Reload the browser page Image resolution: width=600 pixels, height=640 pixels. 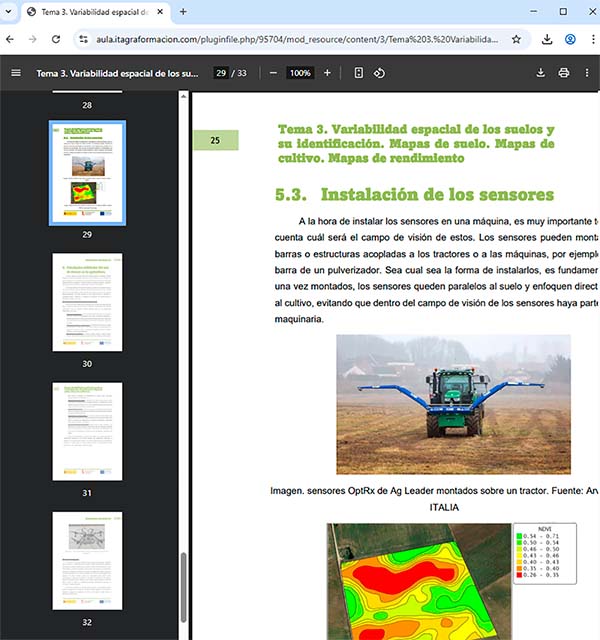point(56,39)
